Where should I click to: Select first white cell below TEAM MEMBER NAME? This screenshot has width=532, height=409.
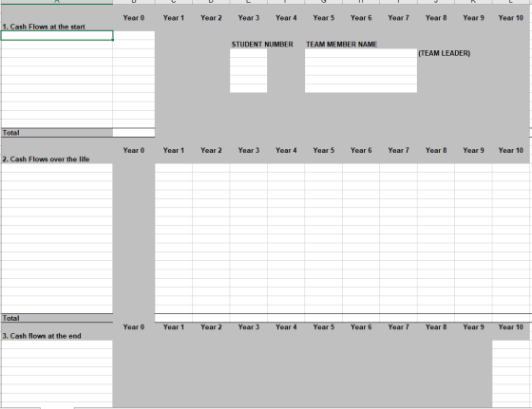tap(361, 53)
